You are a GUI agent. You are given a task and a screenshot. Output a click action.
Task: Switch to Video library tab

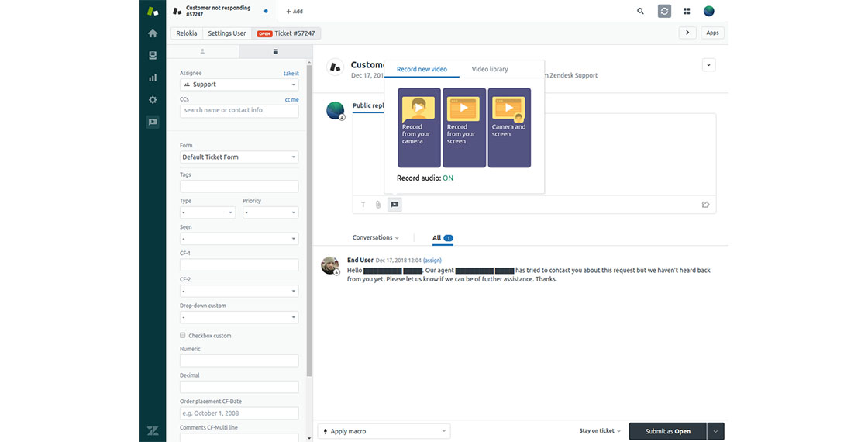(x=490, y=69)
